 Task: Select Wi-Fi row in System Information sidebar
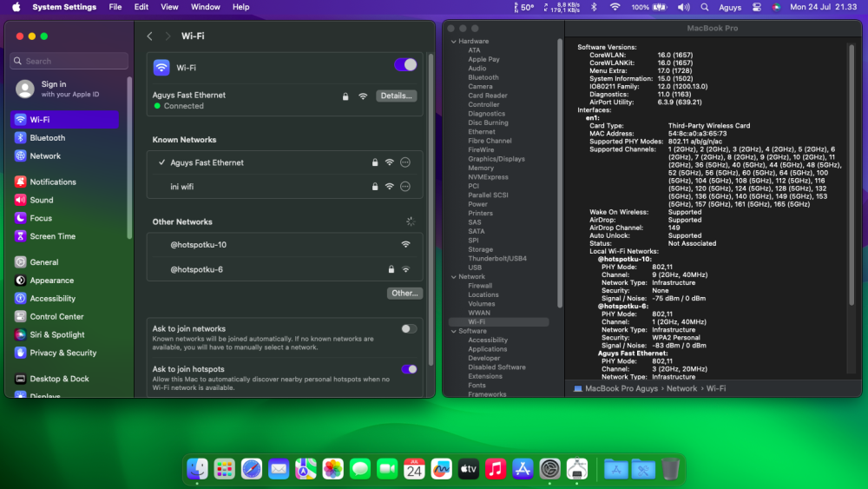[x=499, y=321]
